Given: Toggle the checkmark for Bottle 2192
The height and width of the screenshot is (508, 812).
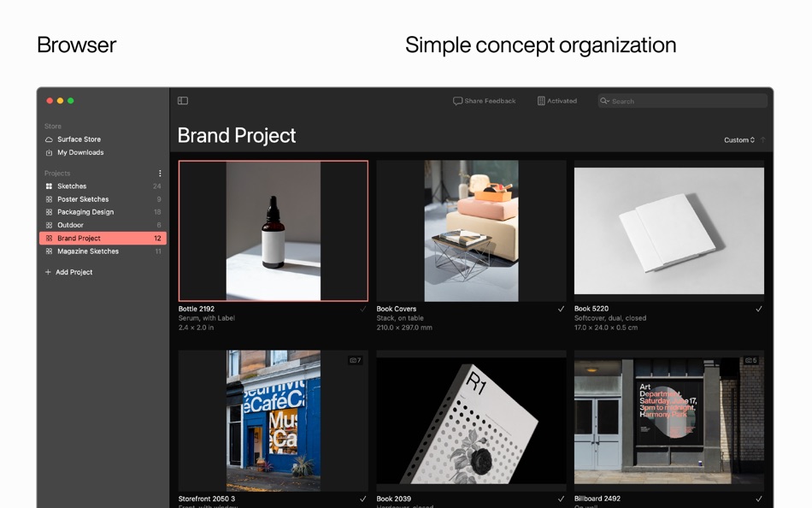Looking at the screenshot, I should pyautogui.click(x=363, y=309).
